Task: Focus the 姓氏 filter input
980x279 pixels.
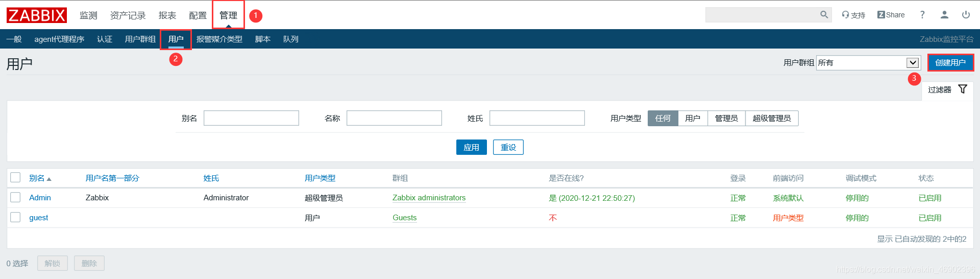Action: tap(537, 118)
